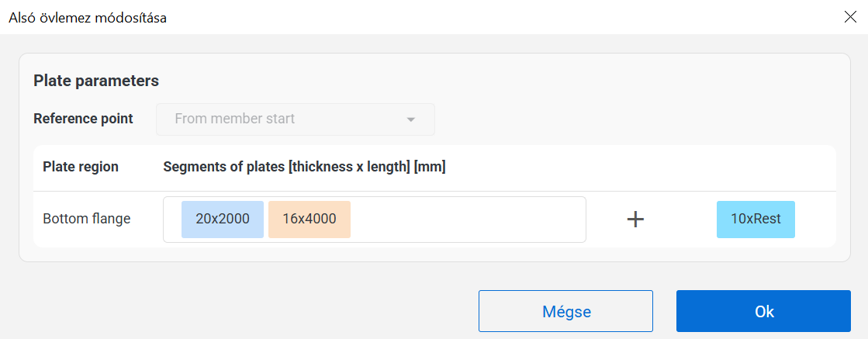Open the Reference point combo box
Viewport: 868px width, 339px height.
pos(295,119)
